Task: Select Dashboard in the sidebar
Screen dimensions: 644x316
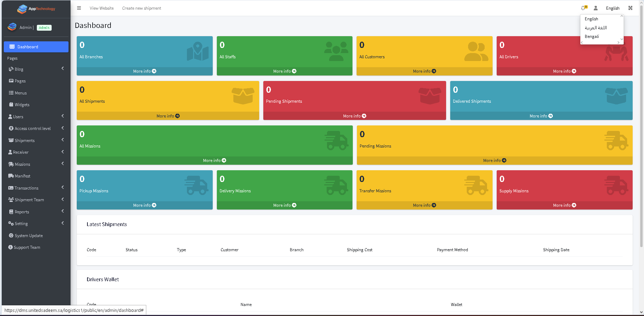Action: 36,47
